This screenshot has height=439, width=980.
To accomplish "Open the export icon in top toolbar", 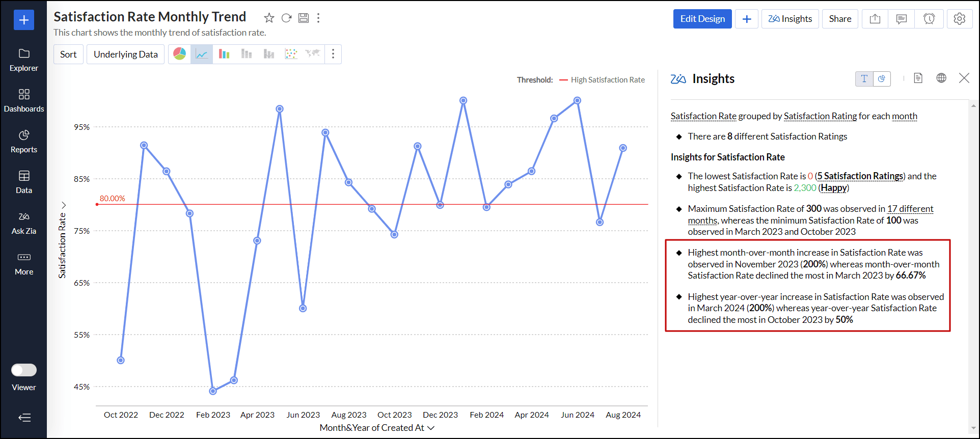I will 875,19.
